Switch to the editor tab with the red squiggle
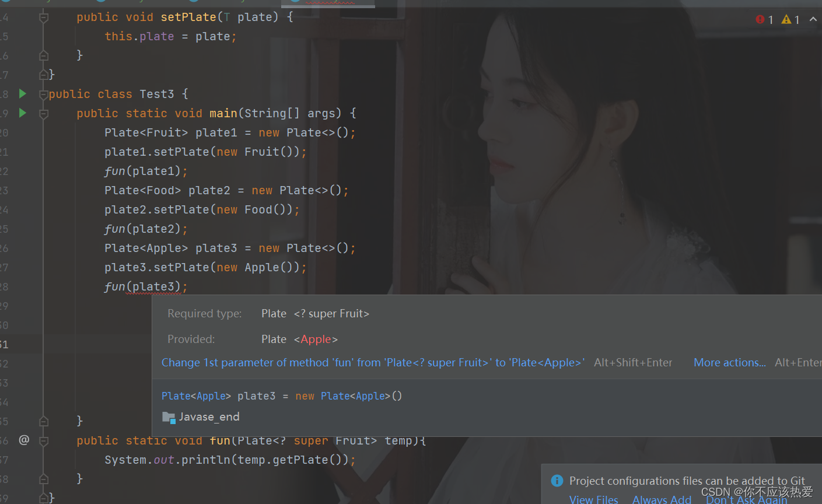The width and height of the screenshot is (822, 504). tap(327, 3)
